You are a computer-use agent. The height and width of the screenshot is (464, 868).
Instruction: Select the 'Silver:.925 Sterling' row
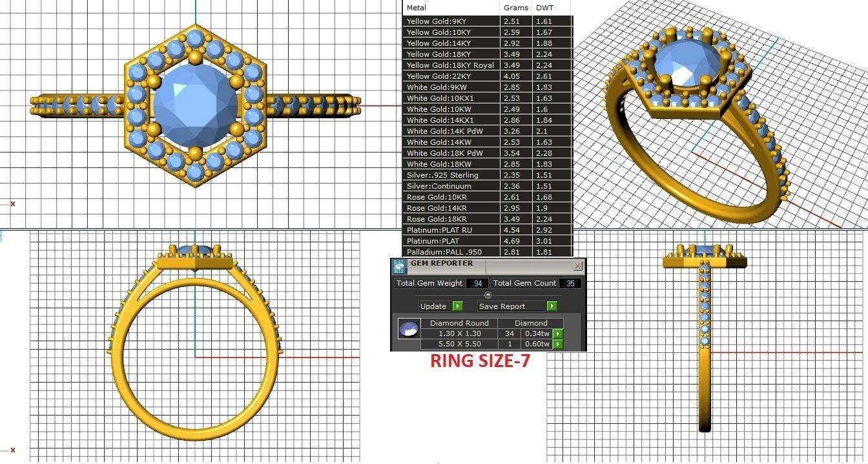point(488,175)
